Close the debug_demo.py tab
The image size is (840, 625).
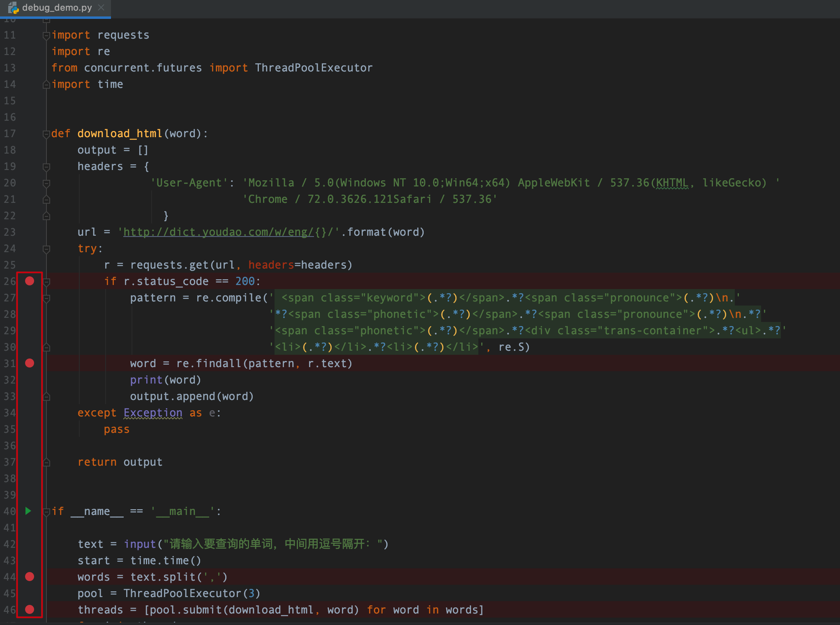(102, 7)
